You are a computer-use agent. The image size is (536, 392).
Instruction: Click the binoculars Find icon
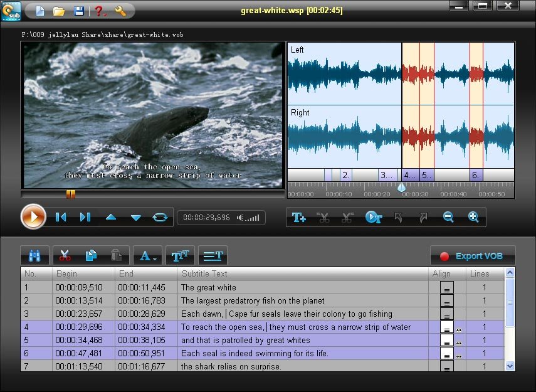(x=34, y=255)
